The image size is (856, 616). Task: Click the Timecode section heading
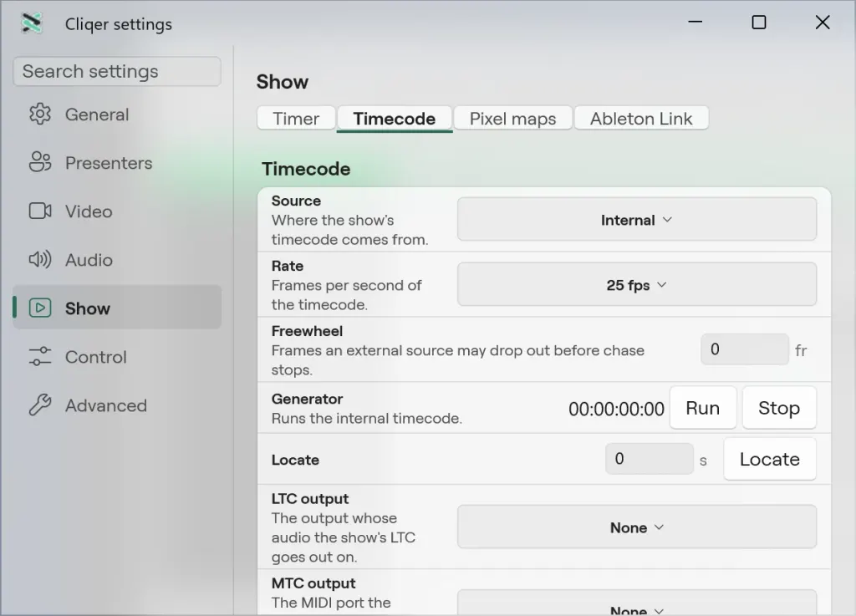(x=306, y=169)
